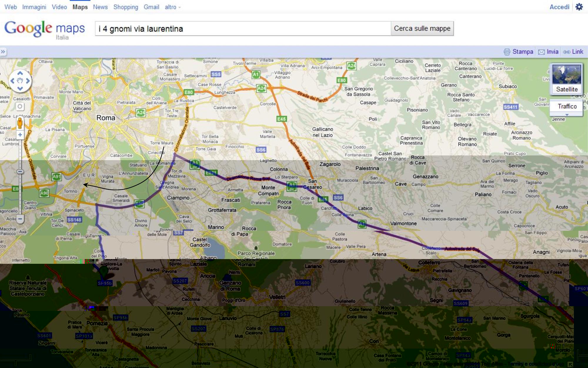Image resolution: width=588 pixels, height=368 pixels.
Task: Click Accedi to sign in
Action: (559, 7)
